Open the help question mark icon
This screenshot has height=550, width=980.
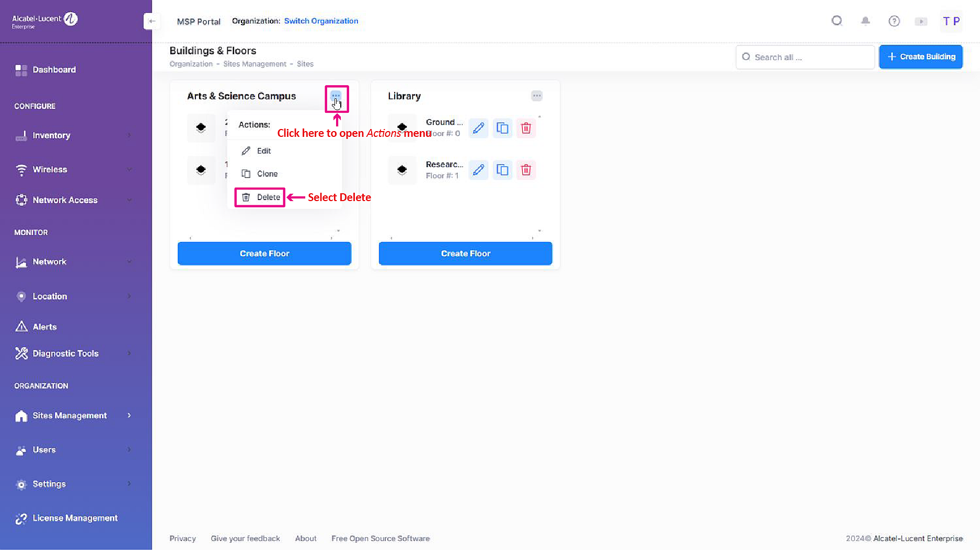point(894,21)
